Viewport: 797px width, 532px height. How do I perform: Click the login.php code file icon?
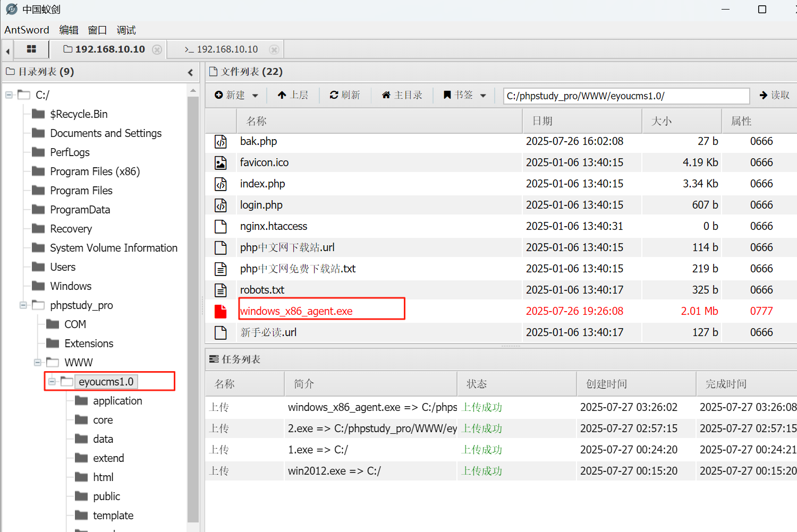pos(221,205)
